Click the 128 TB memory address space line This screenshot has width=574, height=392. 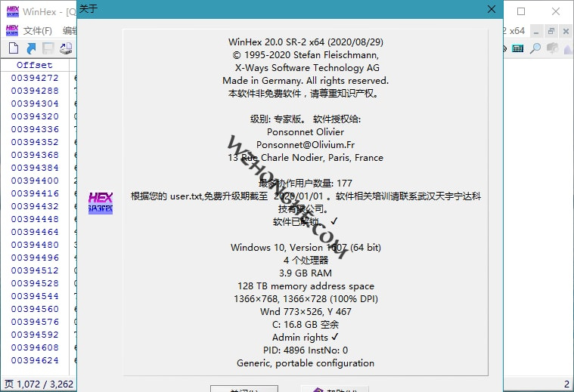[306, 286]
